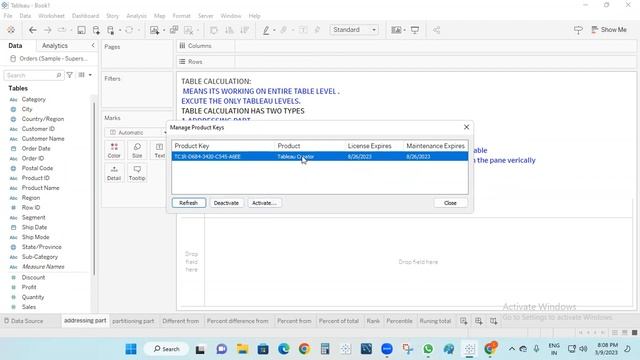Open the Dashboard menu

pos(85,16)
